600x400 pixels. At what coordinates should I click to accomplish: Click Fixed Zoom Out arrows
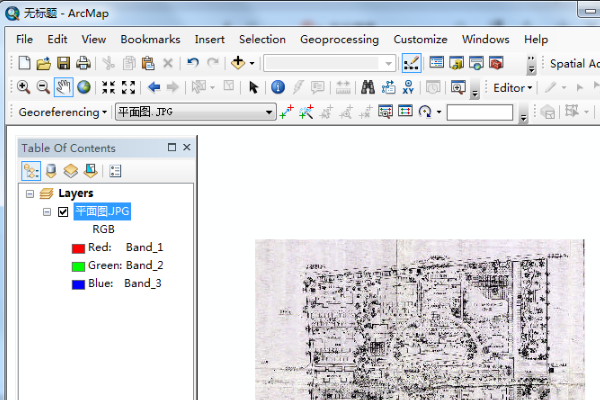(x=129, y=87)
